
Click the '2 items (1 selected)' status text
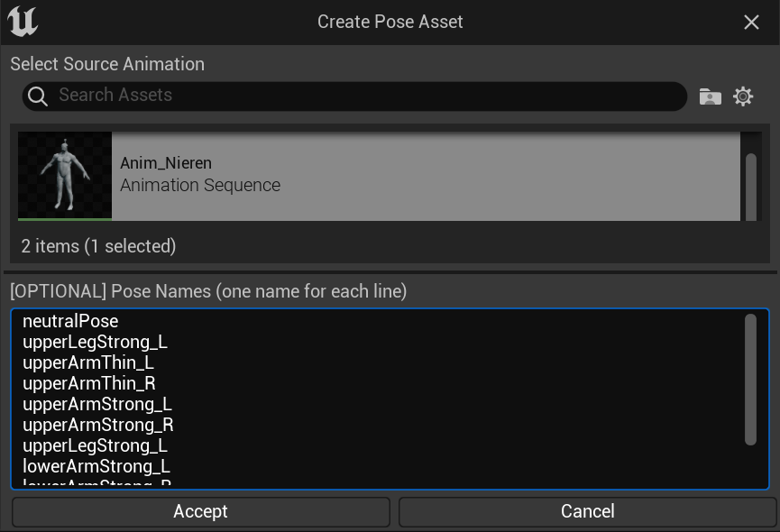coord(98,246)
